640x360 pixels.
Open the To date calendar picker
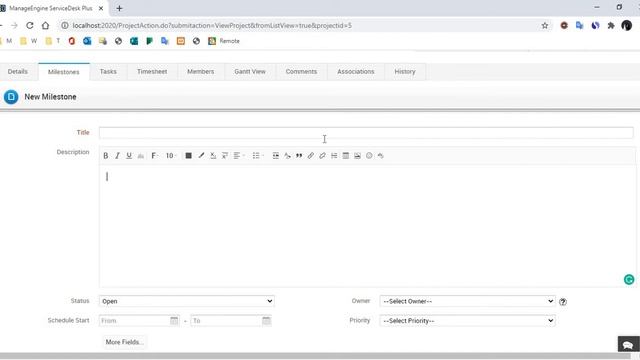click(267, 321)
